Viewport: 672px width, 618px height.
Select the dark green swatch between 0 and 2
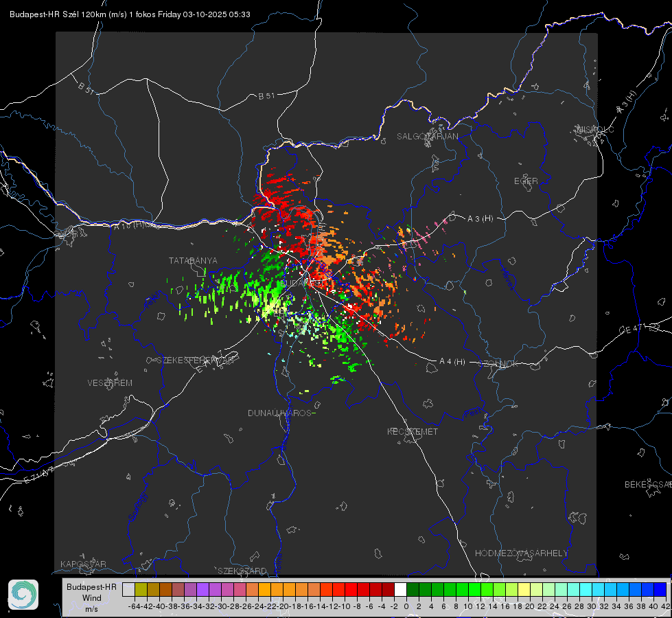point(413,590)
